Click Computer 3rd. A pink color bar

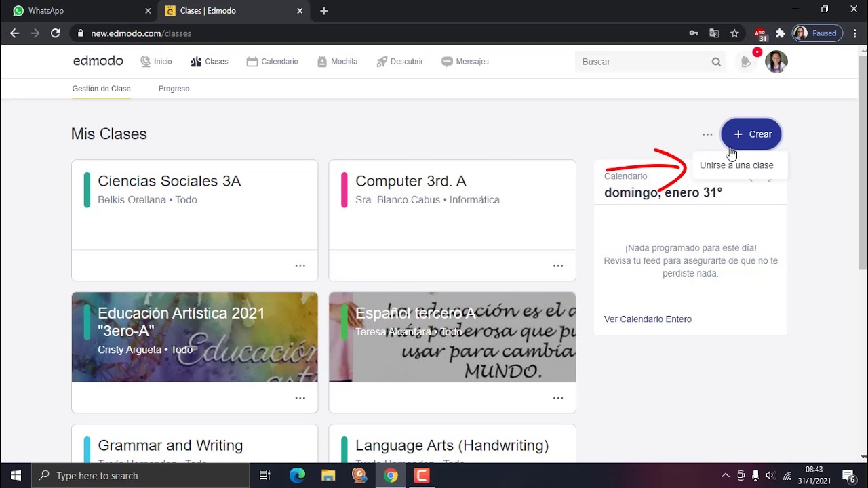pyautogui.click(x=344, y=190)
